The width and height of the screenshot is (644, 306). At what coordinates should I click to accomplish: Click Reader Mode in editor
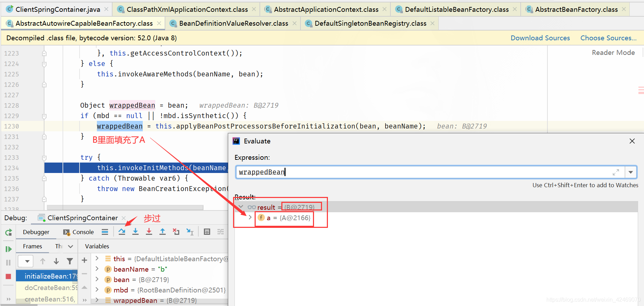point(613,52)
